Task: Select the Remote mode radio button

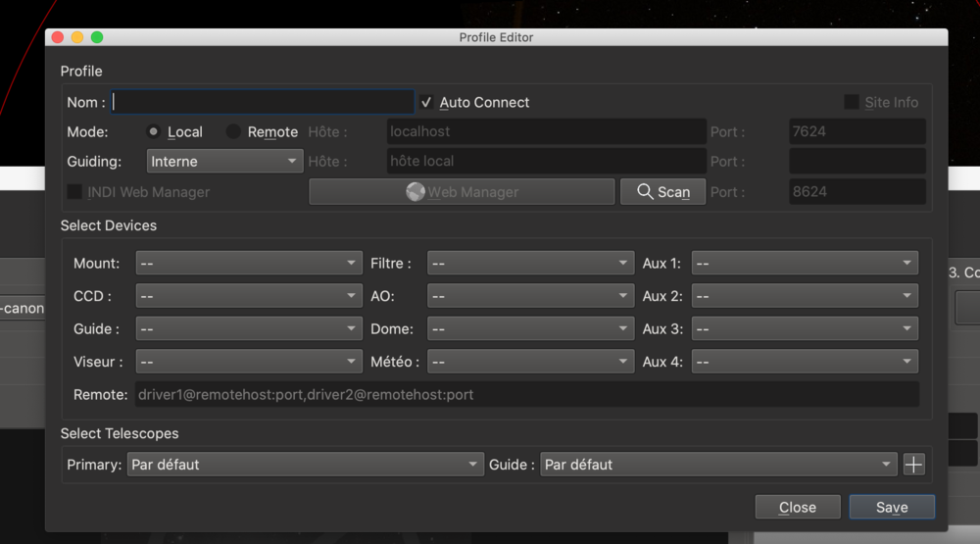Action: click(233, 131)
